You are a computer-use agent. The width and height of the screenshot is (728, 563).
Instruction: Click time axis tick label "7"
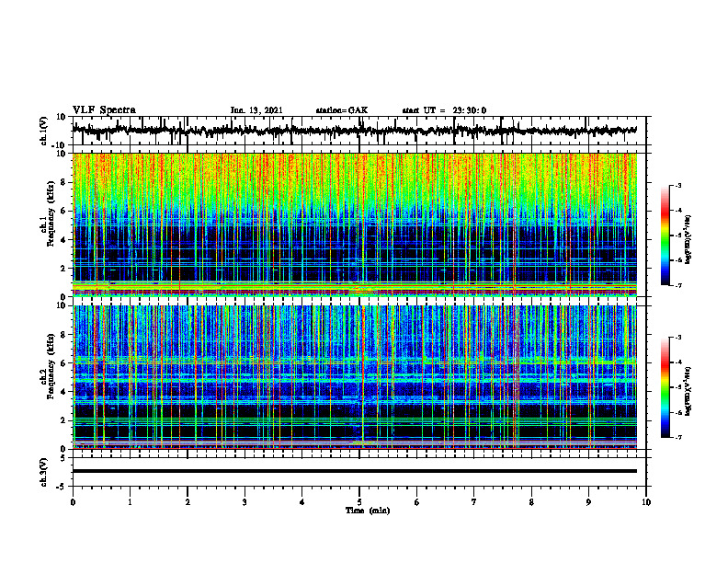(x=474, y=502)
